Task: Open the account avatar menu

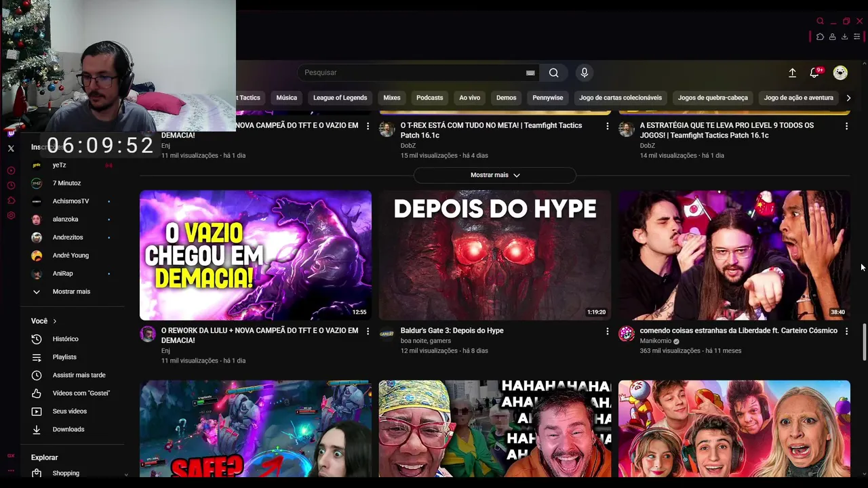Action: tap(840, 73)
